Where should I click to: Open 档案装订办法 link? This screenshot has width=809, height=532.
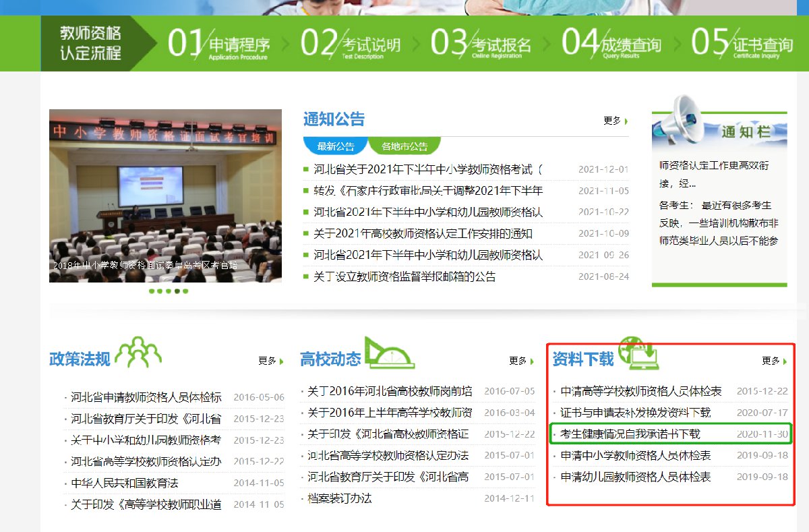pyautogui.click(x=340, y=498)
